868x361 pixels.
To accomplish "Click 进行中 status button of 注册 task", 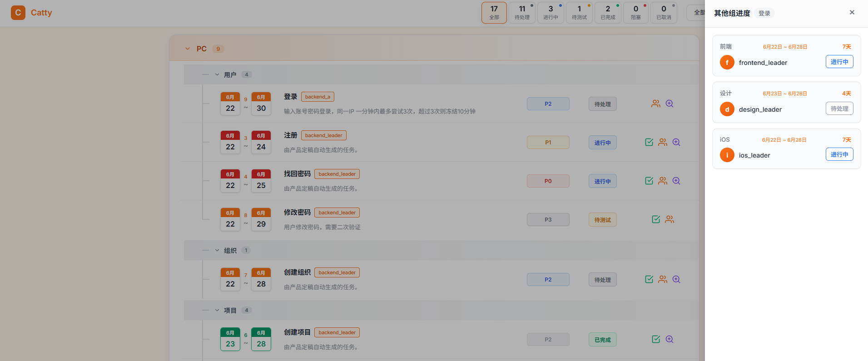I will point(603,143).
